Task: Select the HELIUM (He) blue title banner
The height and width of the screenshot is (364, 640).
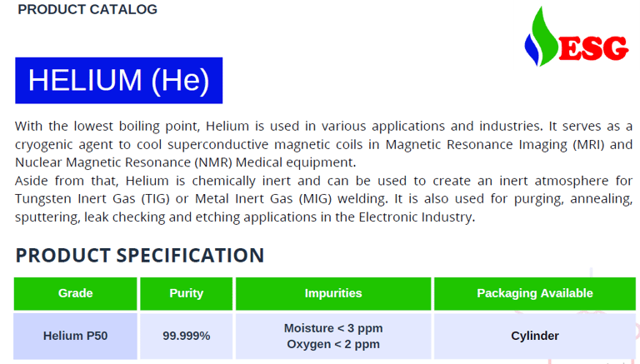Action: point(118,80)
